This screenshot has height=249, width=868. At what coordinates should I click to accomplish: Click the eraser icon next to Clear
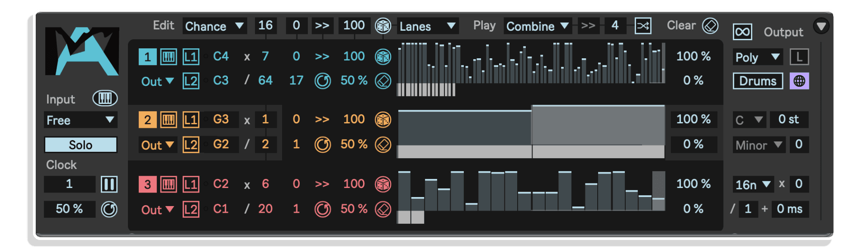point(710,26)
